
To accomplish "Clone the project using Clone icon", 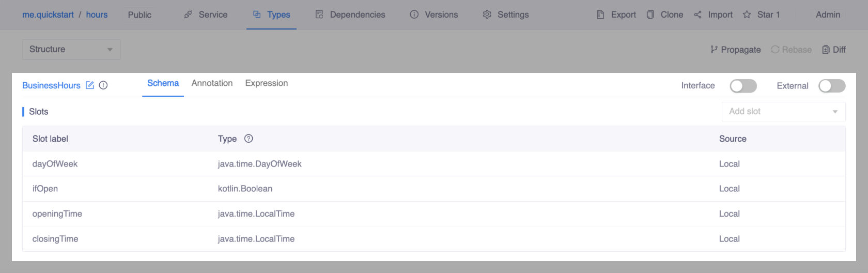I will (x=650, y=14).
